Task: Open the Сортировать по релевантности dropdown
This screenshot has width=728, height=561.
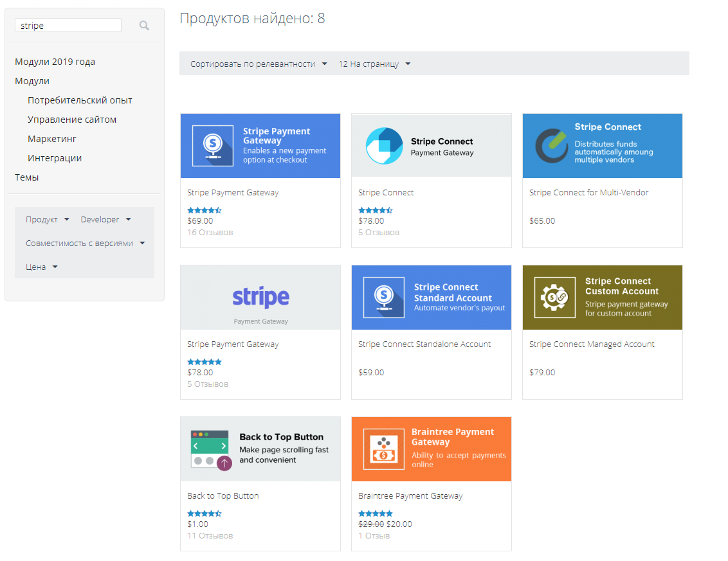Action: [x=259, y=64]
